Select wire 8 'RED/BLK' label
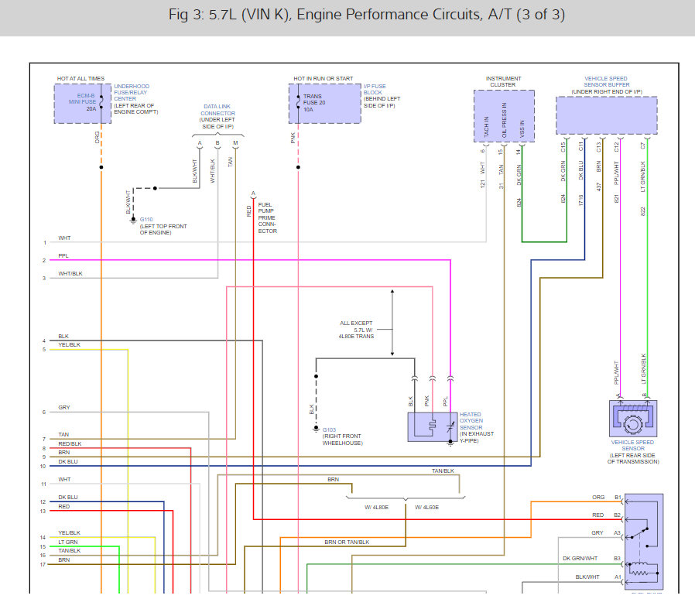Screen dimensions: 695x616 click(70, 443)
